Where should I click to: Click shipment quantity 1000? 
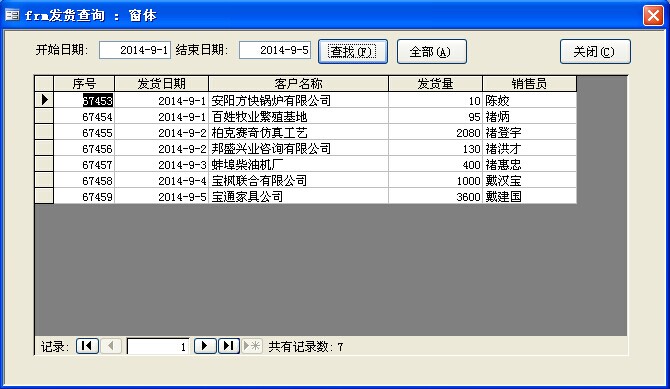pos(435,180)
